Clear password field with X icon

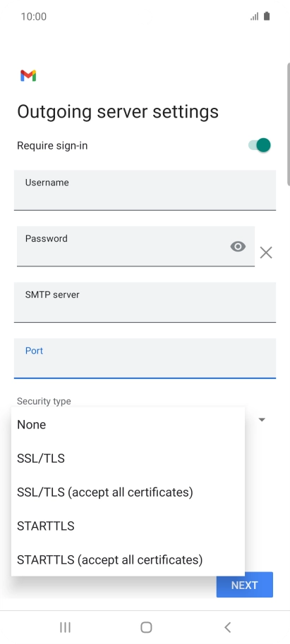point(266,252)
